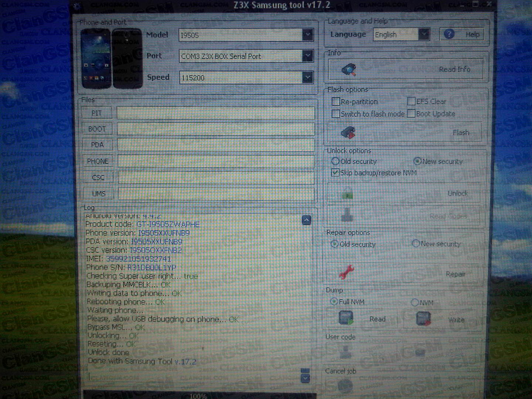This screenshot has width=532, height=399.
Task: Open the Model dropdown arrow
Action: point(307,35)
